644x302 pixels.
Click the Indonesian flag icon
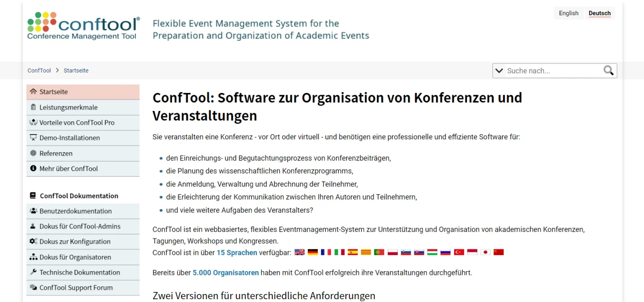(472, 252)
